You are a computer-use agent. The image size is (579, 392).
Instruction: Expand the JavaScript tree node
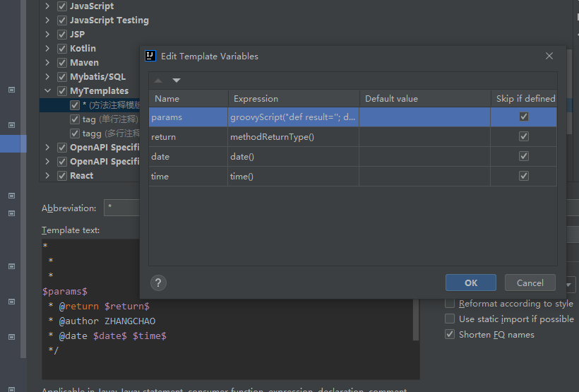(47, 6)
